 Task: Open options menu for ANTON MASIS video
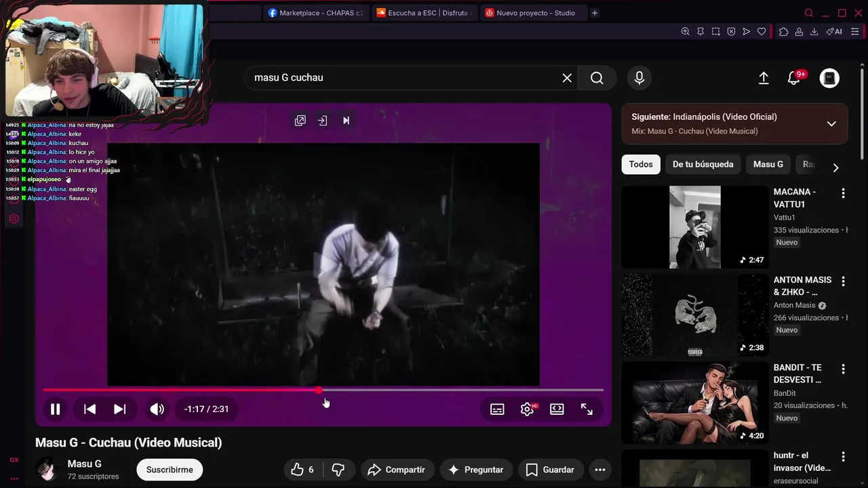tap(843, 281)
